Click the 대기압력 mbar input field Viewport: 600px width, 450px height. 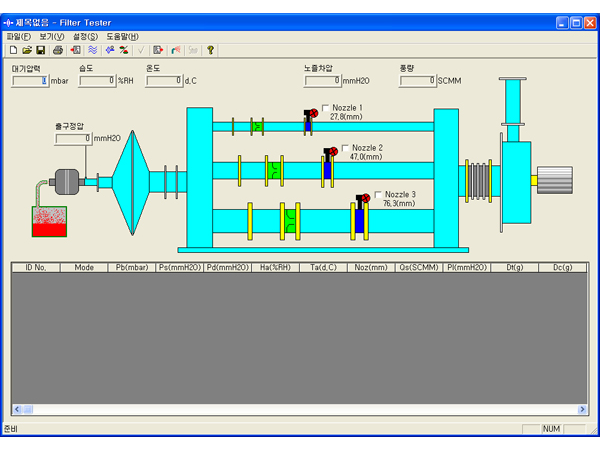pos(30,81)
